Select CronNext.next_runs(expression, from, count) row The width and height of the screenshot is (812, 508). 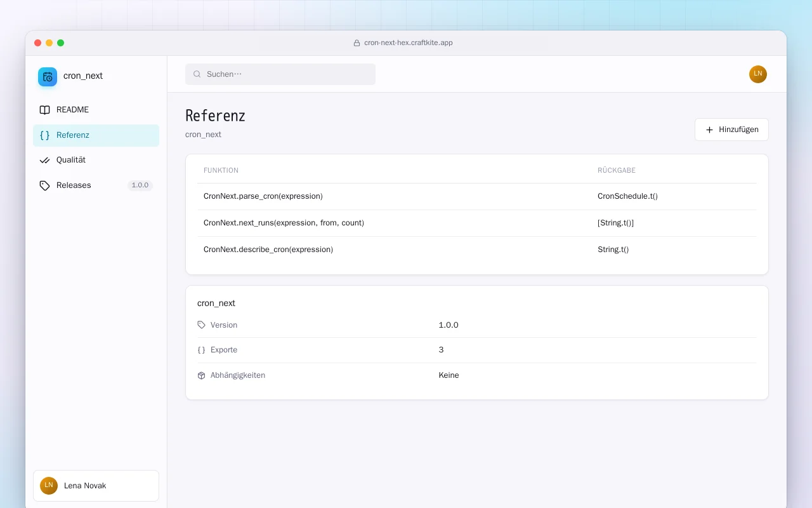(x=476, y=223)
